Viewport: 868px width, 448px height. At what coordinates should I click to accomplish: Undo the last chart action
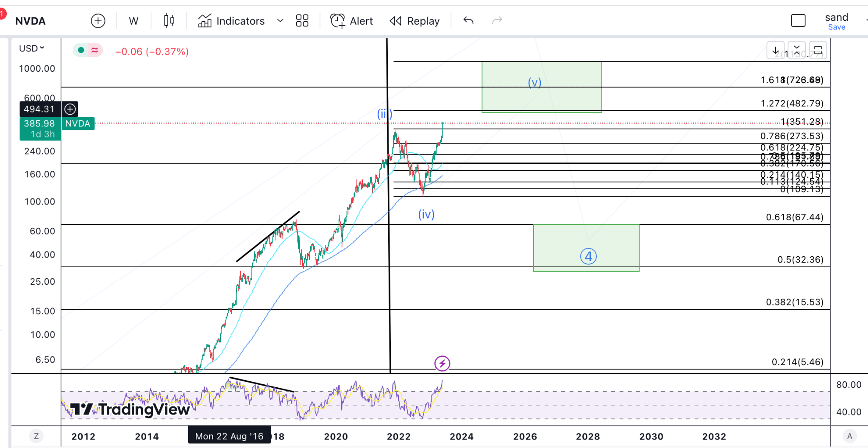(468, 20)
